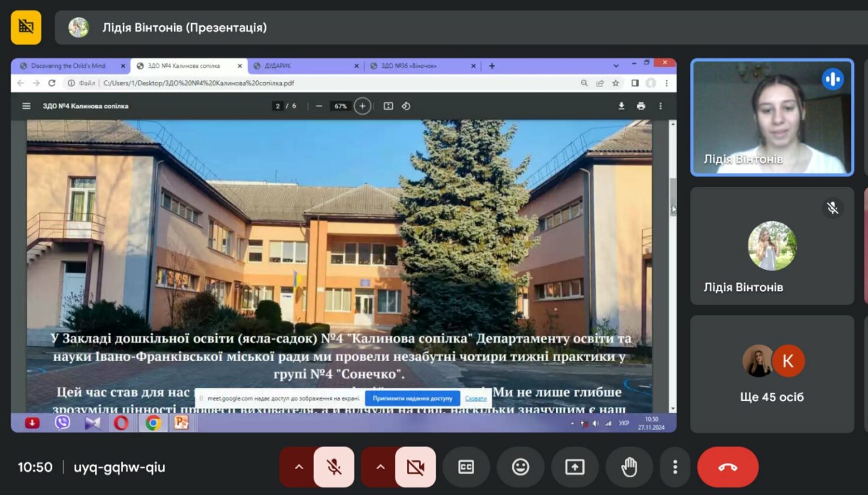The image size is (868, 495).
Task: Raise hand in the meeting
Action: (x=629, y=467)
